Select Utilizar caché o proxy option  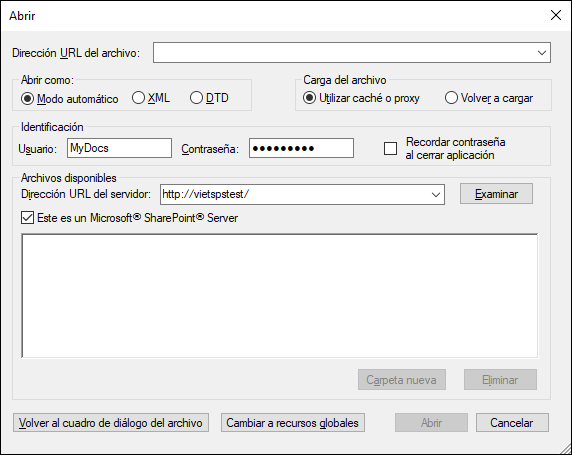(309, 98)
